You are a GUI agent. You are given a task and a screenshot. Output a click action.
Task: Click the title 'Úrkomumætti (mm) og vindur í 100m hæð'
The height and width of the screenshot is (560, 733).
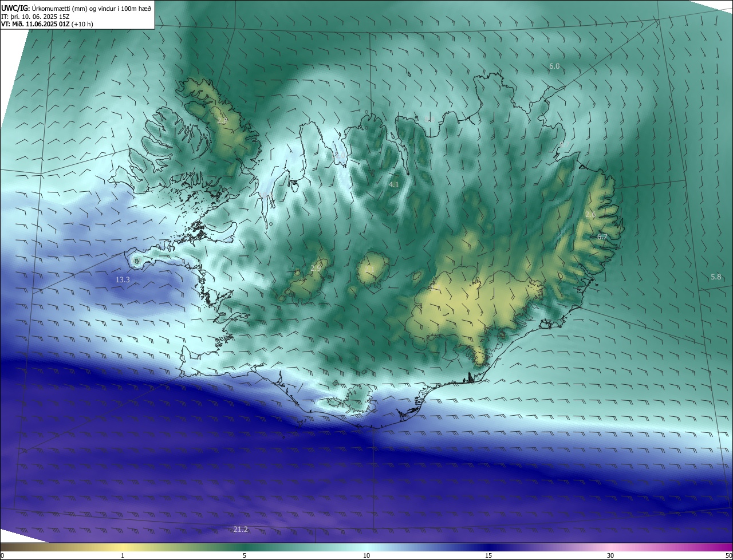[92, 8]
